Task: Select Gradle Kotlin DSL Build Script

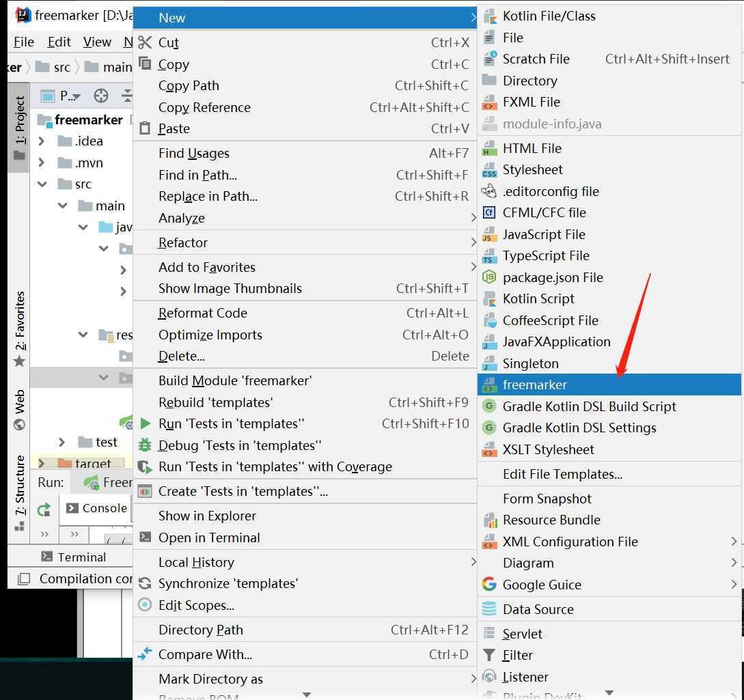Action: point(609,406)
